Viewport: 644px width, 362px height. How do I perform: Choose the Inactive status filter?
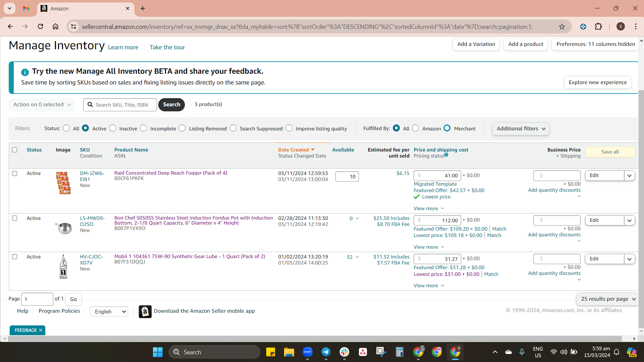point(113,128)
